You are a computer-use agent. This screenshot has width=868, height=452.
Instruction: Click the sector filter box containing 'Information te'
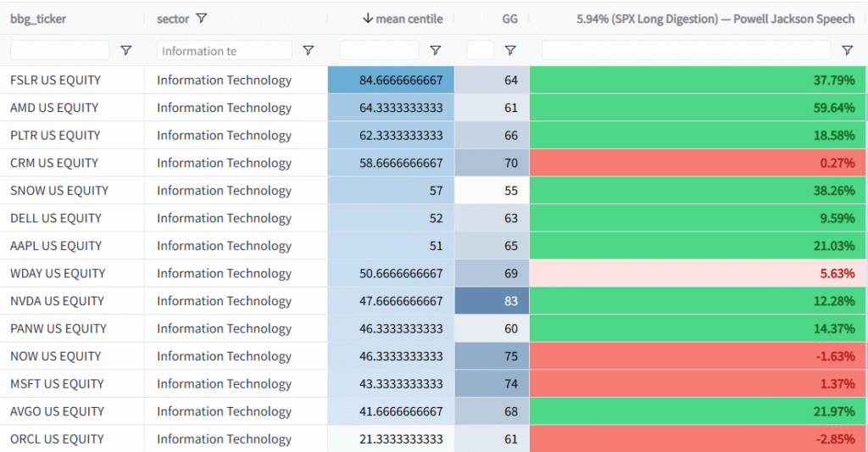[224, 51]
